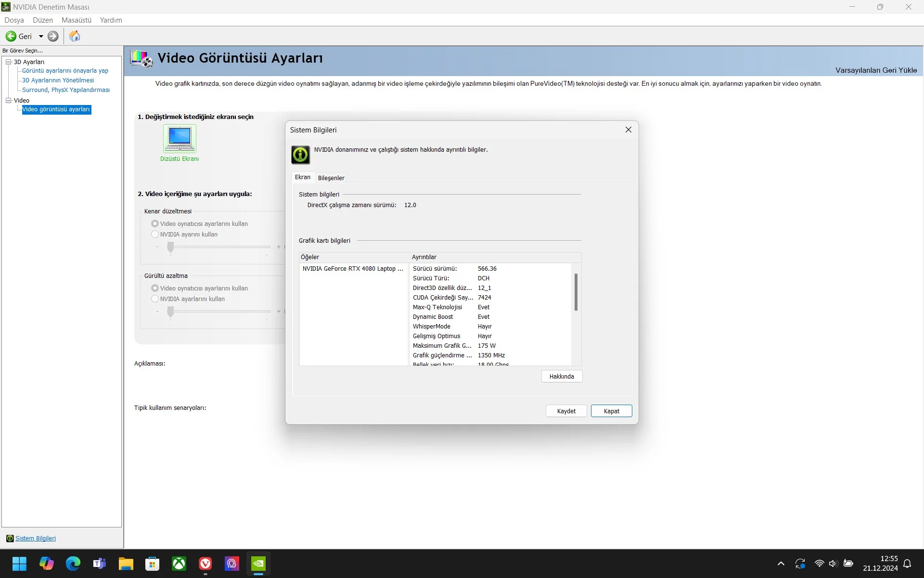
Task: Open Wi-Fi network settings in tray
Action: (x=819, y=564)
